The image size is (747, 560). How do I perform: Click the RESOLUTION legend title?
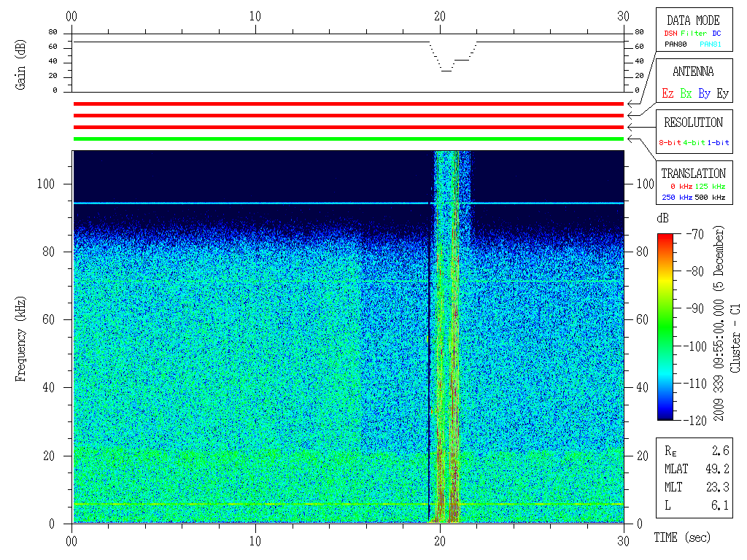(x=693, y=122)
